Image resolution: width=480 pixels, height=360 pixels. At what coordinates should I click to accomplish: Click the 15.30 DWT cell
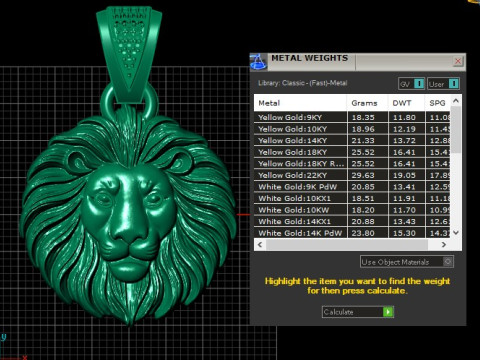pyautogui.click(x=407, y=233)
